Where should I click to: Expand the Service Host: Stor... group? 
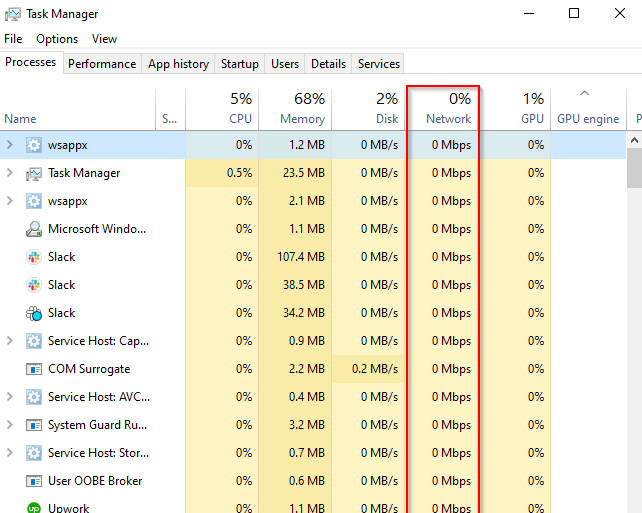coord(10,453)
